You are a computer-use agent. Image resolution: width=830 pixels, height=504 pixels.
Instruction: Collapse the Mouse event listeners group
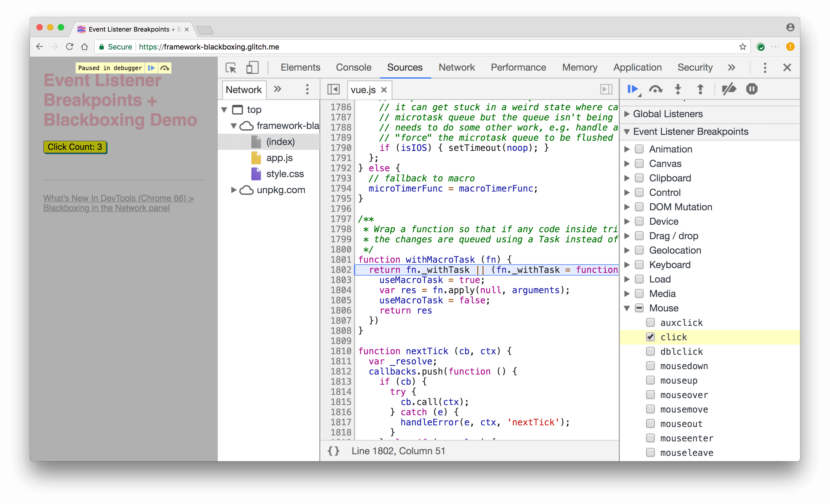pyautogui.click(x=630, y=307)
